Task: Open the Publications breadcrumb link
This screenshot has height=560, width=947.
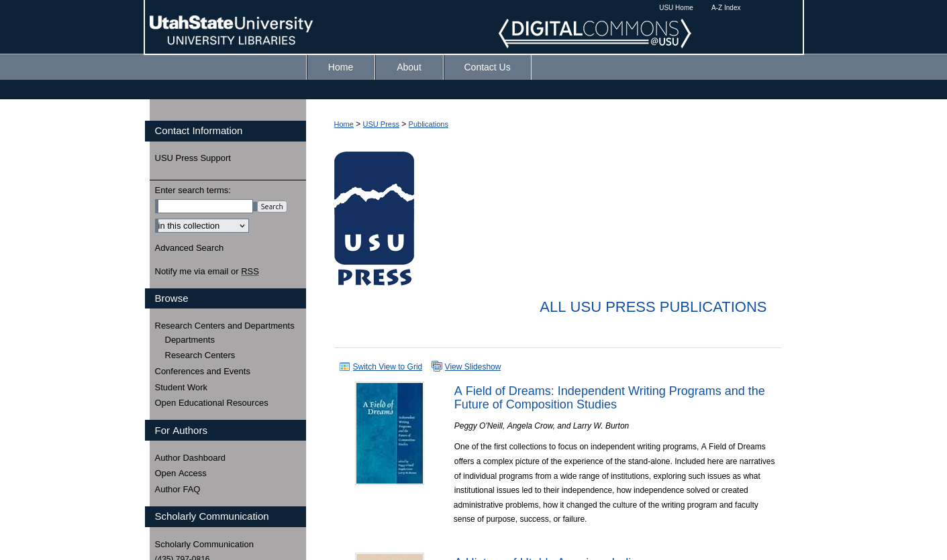Action: coord(428,124)
